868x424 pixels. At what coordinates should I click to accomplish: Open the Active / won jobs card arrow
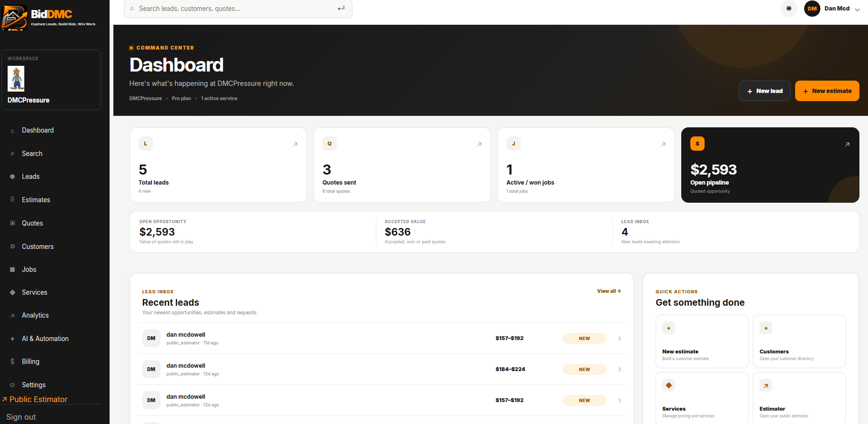(663, 145)
